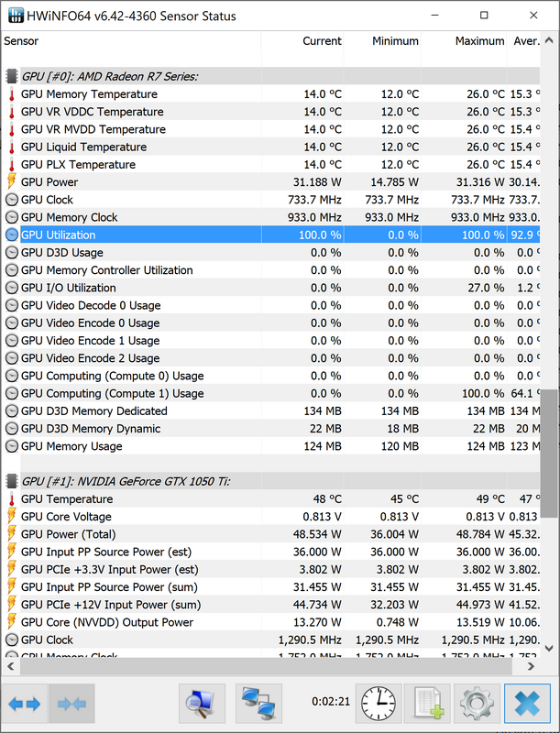Click lightning icon of GPU Core Voltage
The image size is (560, 733).
(x=12, y=516)
